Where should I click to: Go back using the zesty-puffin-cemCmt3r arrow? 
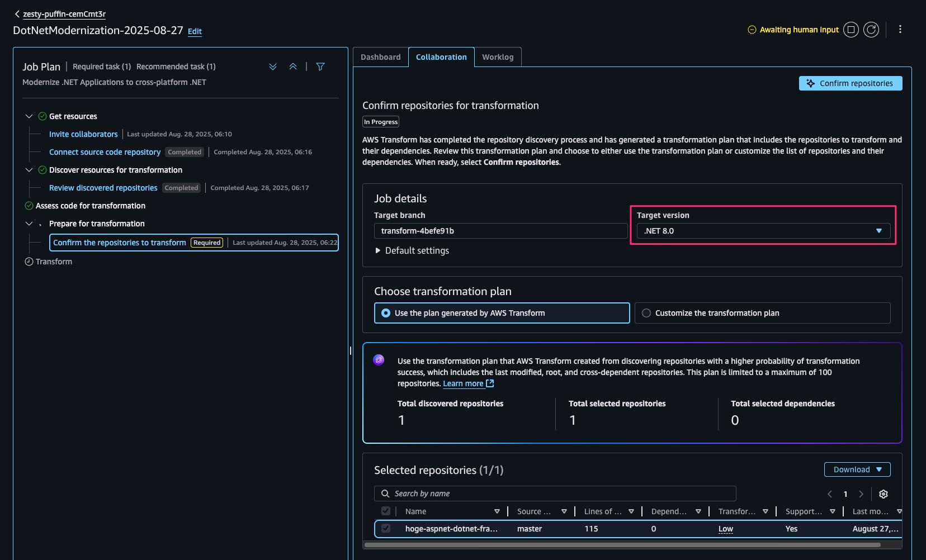click(17, 14)
